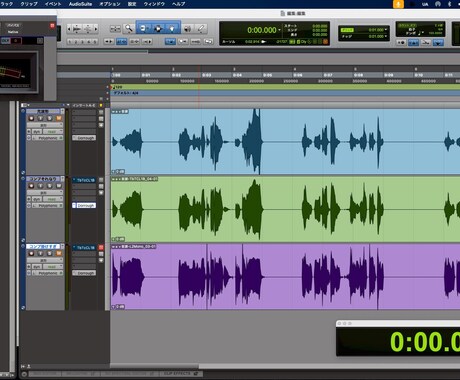
Task: Click the 0:03 mark on timeline ruler
Action: point(206,75)
